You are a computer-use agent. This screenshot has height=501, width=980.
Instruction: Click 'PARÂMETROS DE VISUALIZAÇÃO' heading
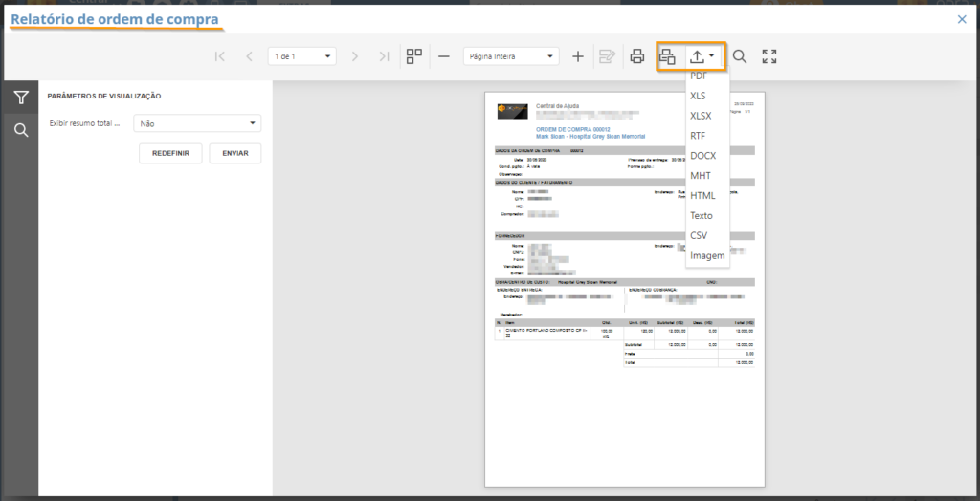point(104,97)
